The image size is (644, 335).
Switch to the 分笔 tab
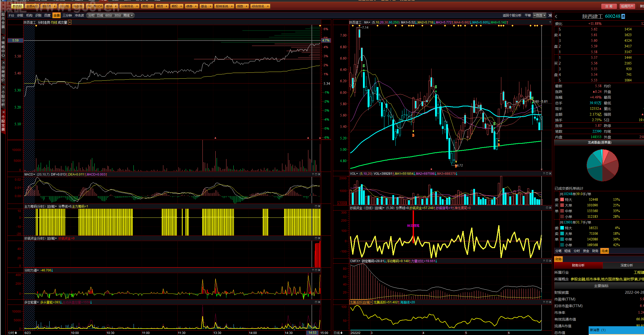click(x=558, y=251)
